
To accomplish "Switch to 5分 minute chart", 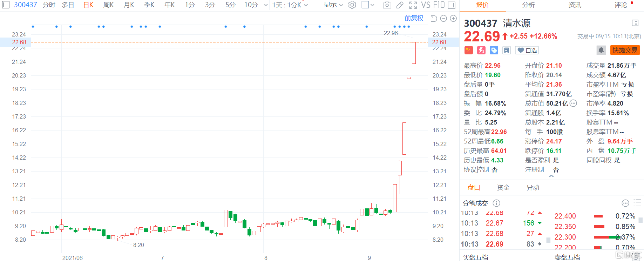I will (230, 5).
